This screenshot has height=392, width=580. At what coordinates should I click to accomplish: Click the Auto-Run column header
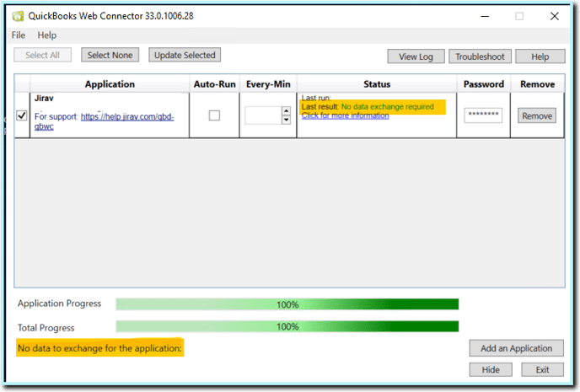click(214, 84)
